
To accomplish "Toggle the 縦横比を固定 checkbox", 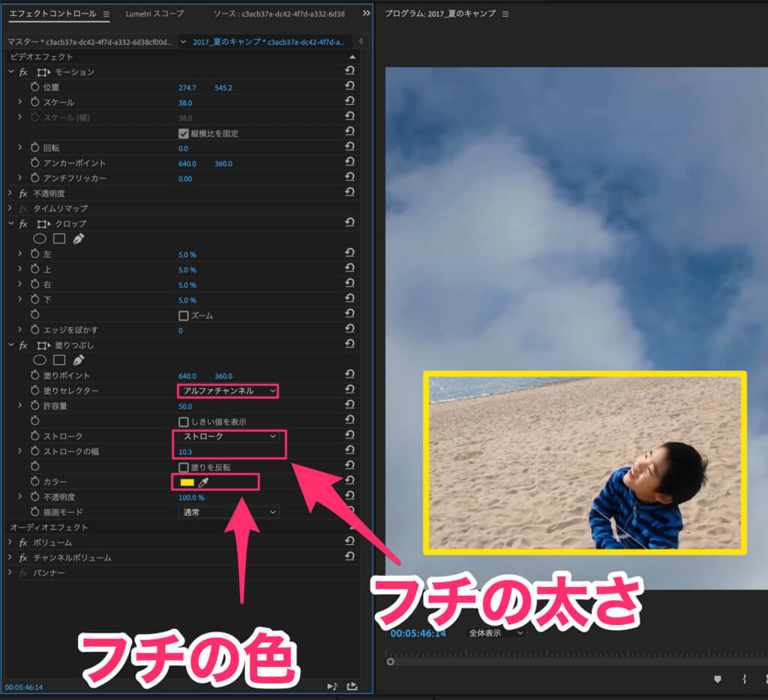I will (184, 132).
